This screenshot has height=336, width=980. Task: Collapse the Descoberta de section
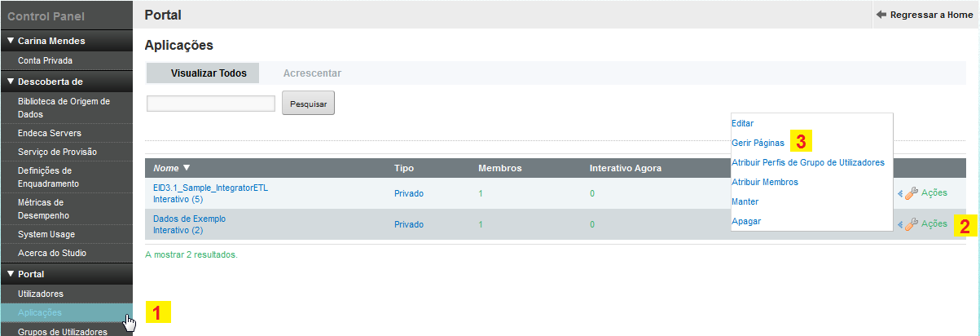pos(11,82)
